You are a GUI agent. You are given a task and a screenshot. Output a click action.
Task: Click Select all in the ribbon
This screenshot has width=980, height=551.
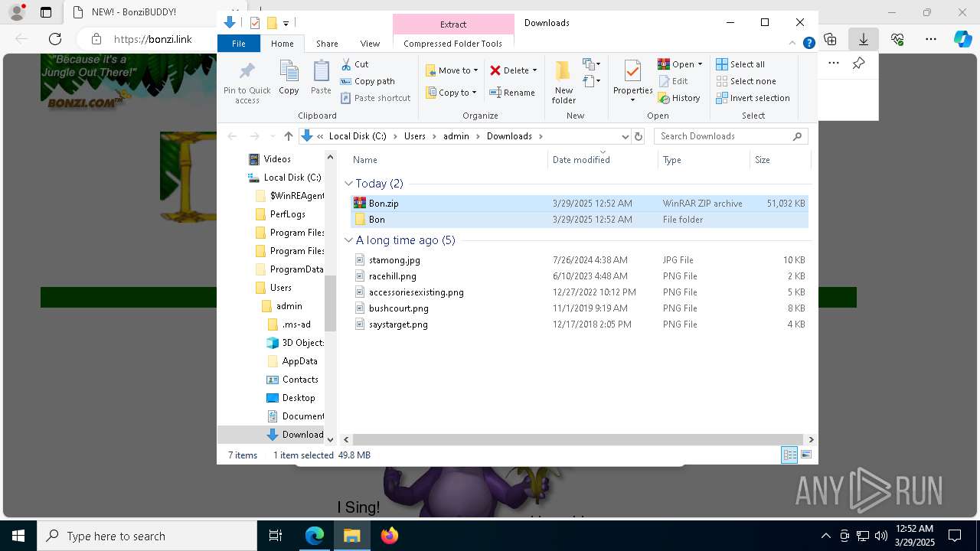(740, 64)
